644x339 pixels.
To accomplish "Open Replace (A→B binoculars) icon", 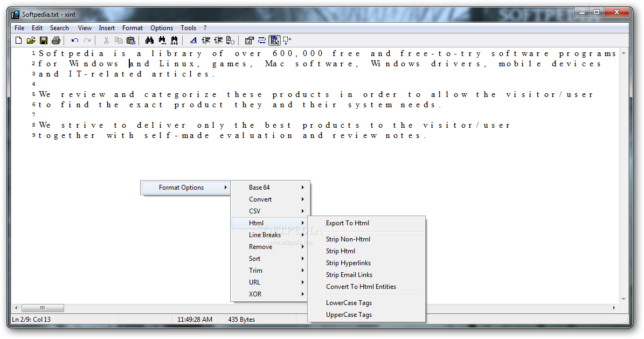I will 175,40.
